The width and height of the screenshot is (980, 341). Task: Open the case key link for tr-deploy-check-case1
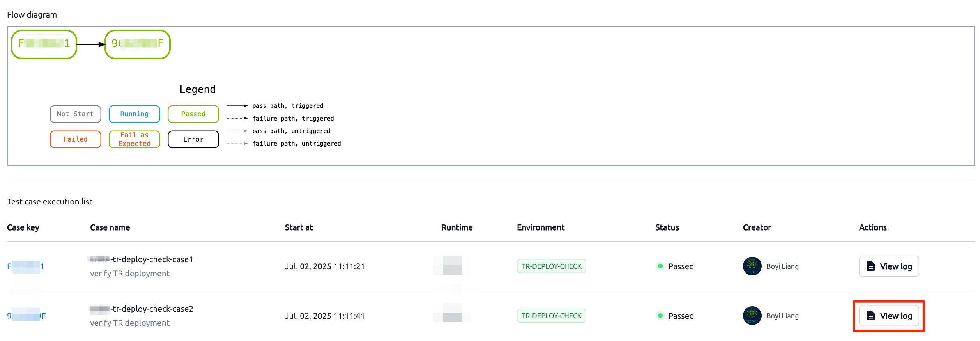pyautogui.click(x=26, y=266)
